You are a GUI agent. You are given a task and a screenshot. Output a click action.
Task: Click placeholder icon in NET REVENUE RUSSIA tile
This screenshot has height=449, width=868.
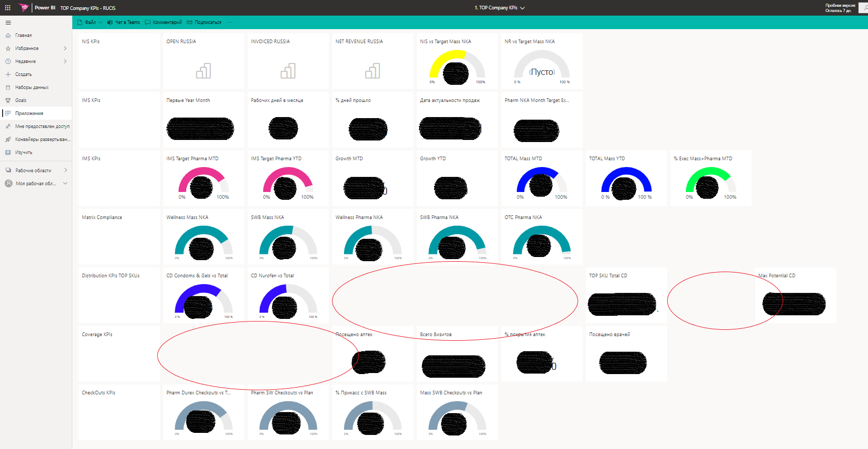click(373, 71)
